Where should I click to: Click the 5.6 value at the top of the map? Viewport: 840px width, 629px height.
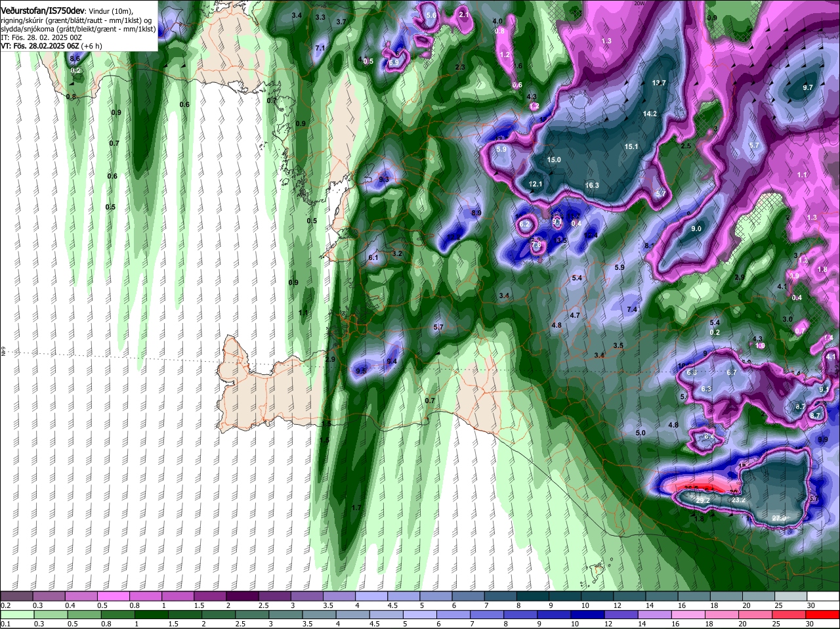(x=431, y=15)
